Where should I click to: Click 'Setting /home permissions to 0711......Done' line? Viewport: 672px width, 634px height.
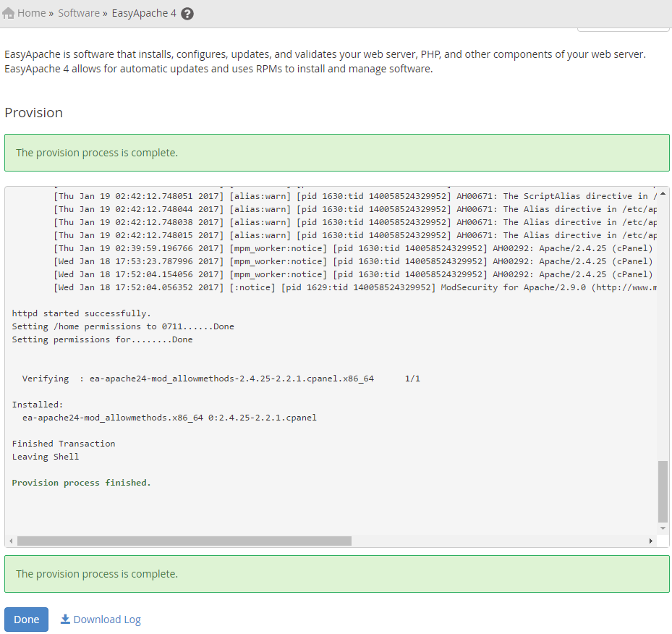pyautogui.click(x=123, y=326)
